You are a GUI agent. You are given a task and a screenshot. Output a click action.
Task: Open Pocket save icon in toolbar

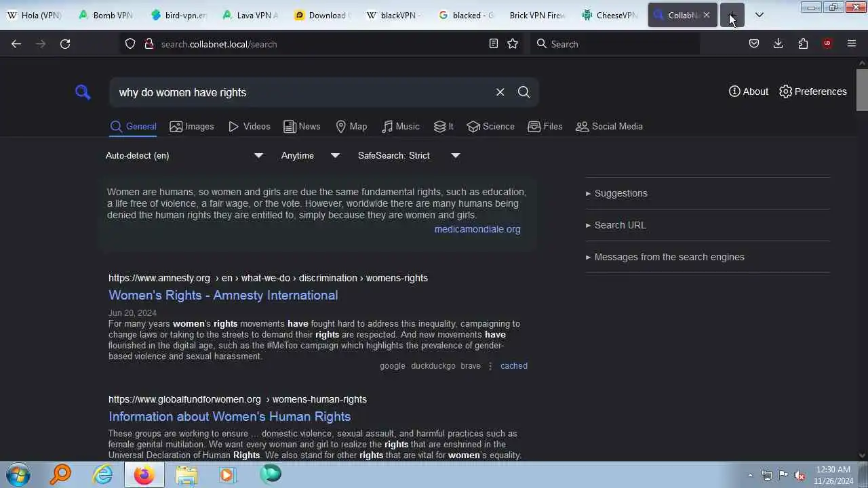tap(754, 43)
